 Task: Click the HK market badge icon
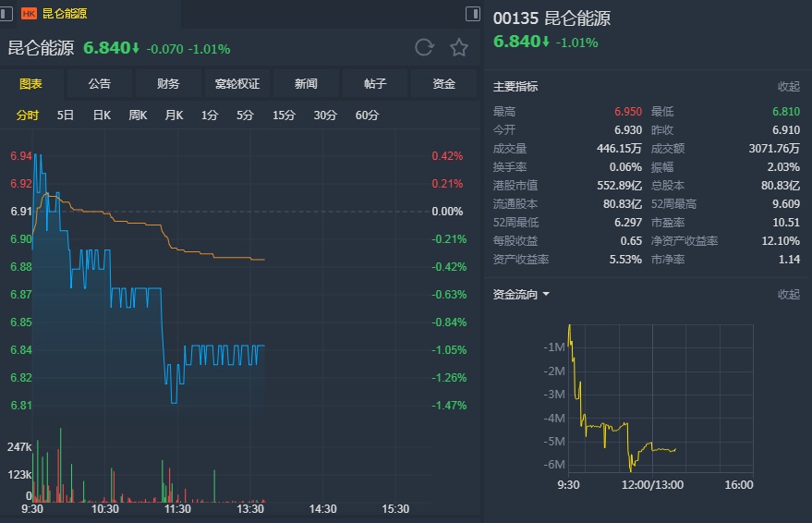29,14
